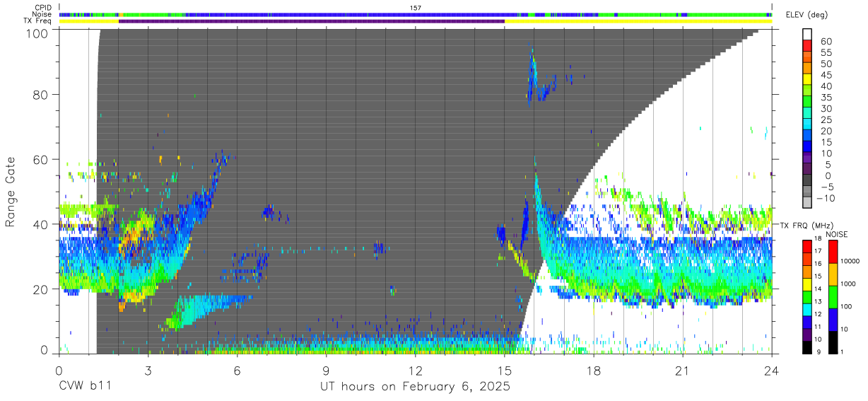This screenshot has width=868, height=401.
Task: Click the '30' label on ELEV scale
Action: pyautogui.click(x=827, y=108)
